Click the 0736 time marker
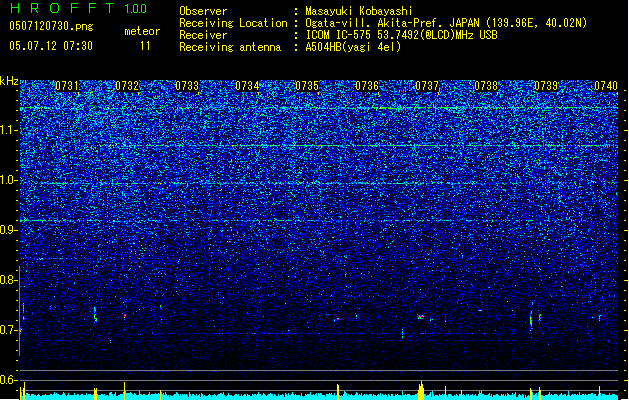 tap(367, 86)
